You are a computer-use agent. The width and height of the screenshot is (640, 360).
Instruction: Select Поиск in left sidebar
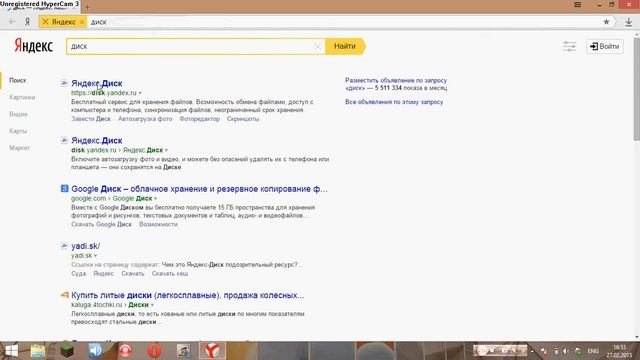pos(18,80)
